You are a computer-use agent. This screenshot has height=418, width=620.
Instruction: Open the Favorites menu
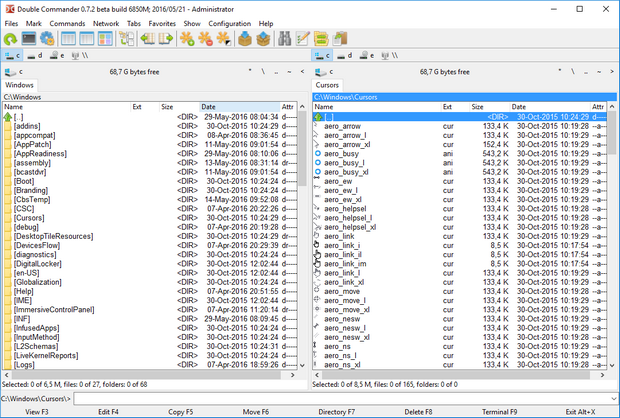click(x=162, y=24)
